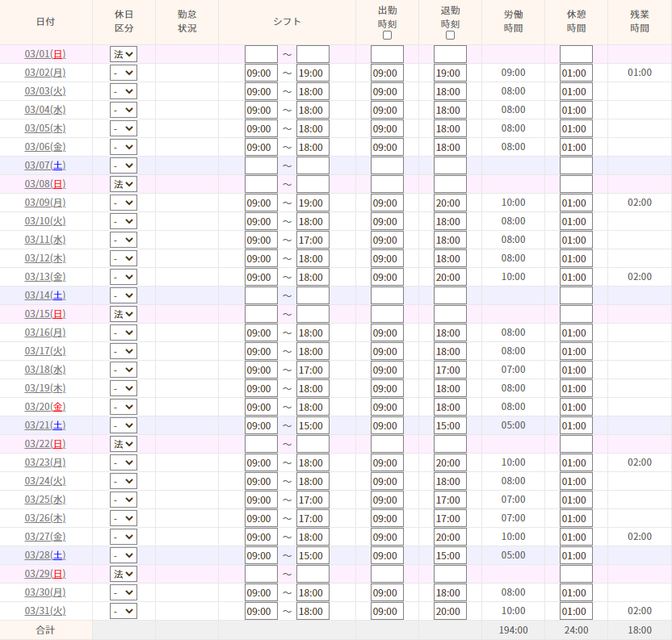Open the 03/09(月) date link
The width and height of the screenshot is (672, 640).
pyautogui.click(x=45, y=203)
